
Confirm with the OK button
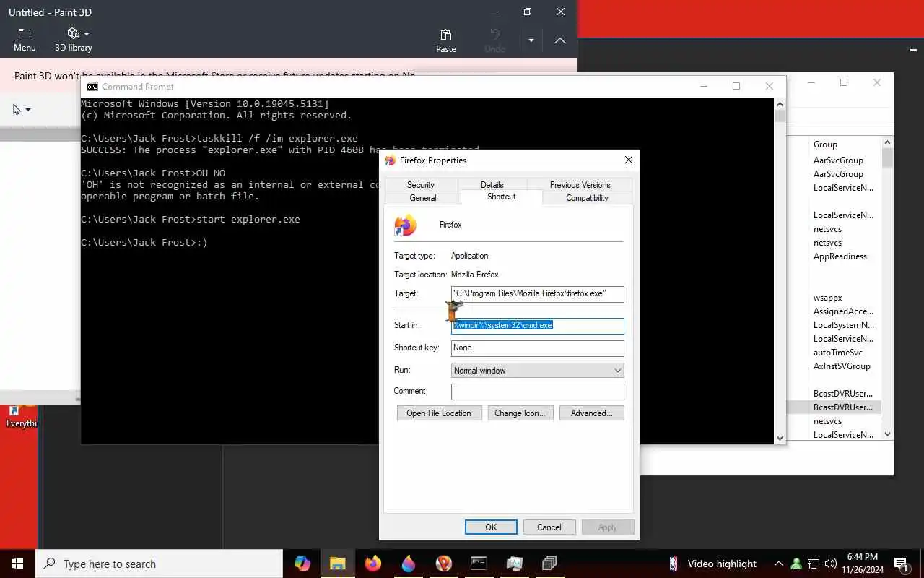click(x=491, y=527)
